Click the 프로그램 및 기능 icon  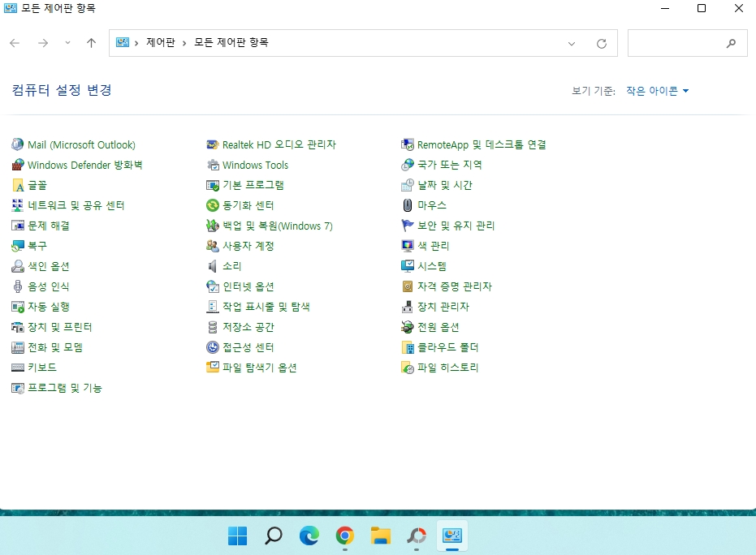(x=17, y=388)
